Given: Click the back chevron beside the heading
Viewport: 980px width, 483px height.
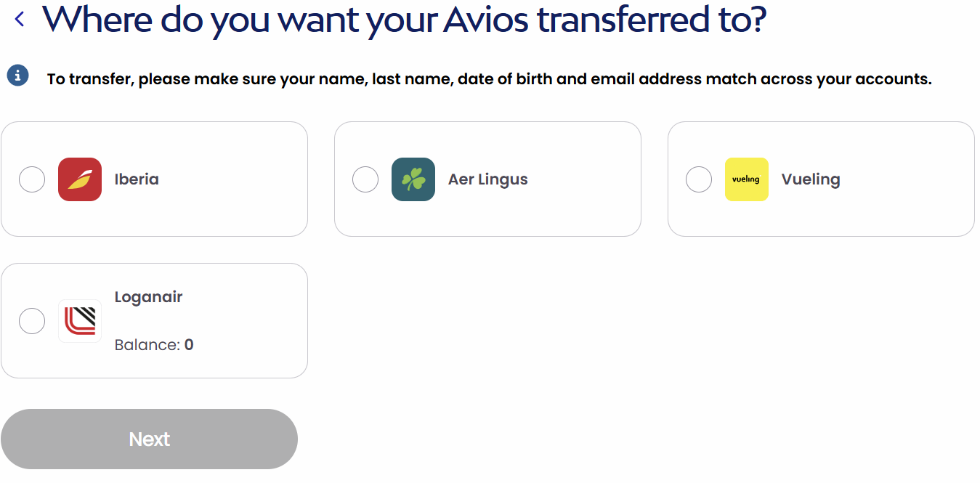Looking at the screenshot, I should click(20, 20).
